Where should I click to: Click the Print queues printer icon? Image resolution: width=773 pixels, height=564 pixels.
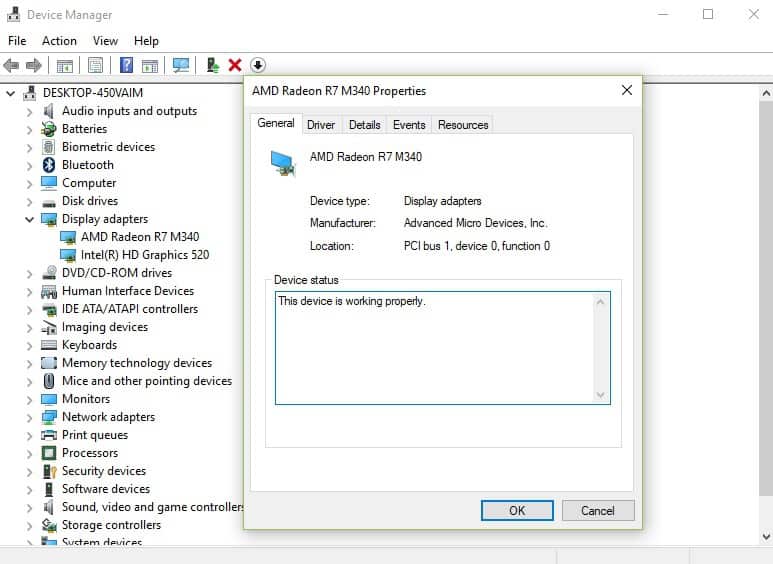(x=49, y=435)
